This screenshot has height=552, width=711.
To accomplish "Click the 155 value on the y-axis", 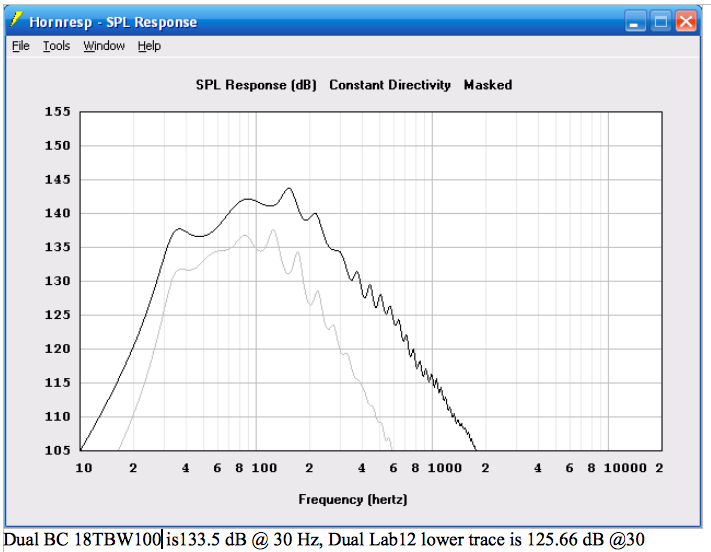I will (58, 112).
